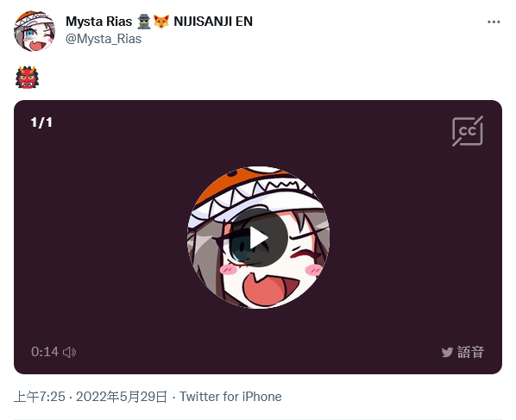Click the NIJISANJI EN name text

(x=213, y=22)
